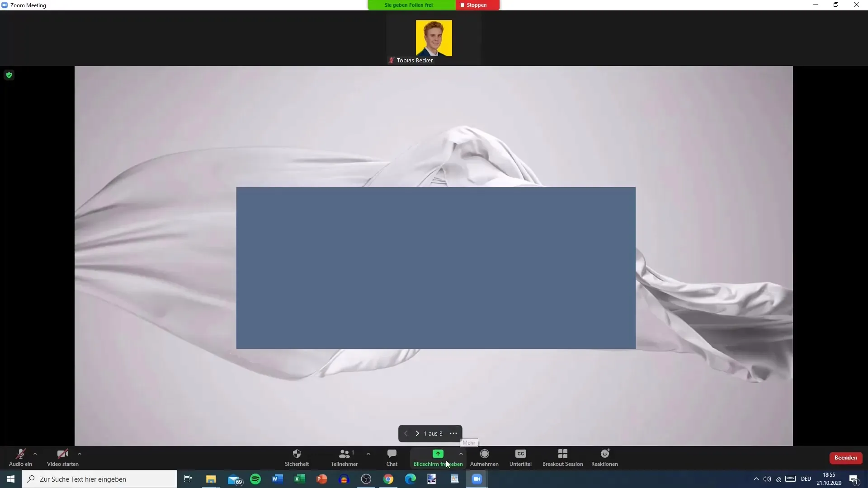Toggle Video starten (Start video)
Screen dimensions: 868x488
pos(61,457)
